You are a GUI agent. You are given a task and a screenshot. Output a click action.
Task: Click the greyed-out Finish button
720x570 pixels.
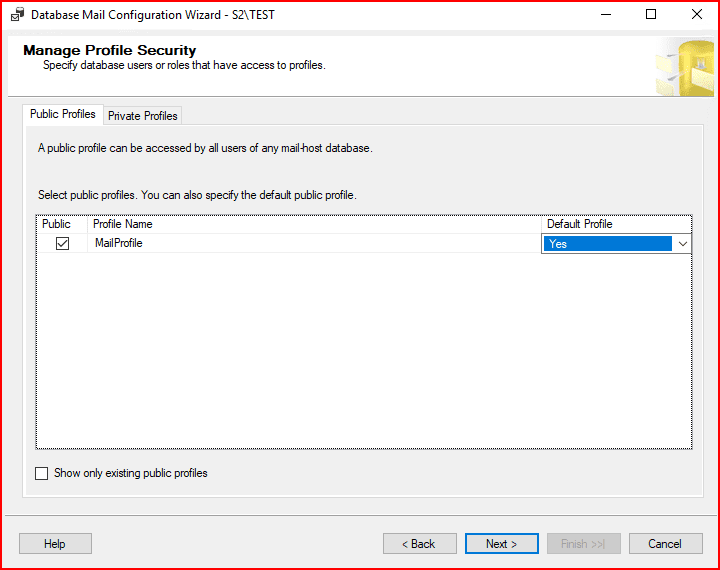pos(583,543)
